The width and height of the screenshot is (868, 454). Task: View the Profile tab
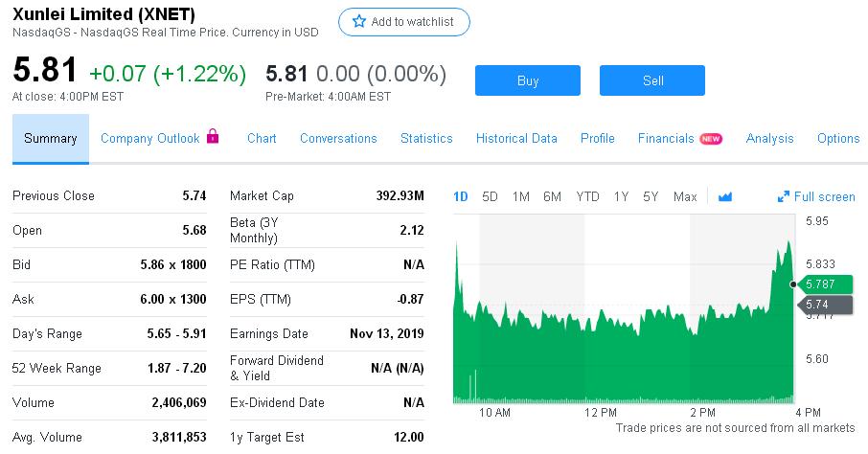(x=597, y=139)
